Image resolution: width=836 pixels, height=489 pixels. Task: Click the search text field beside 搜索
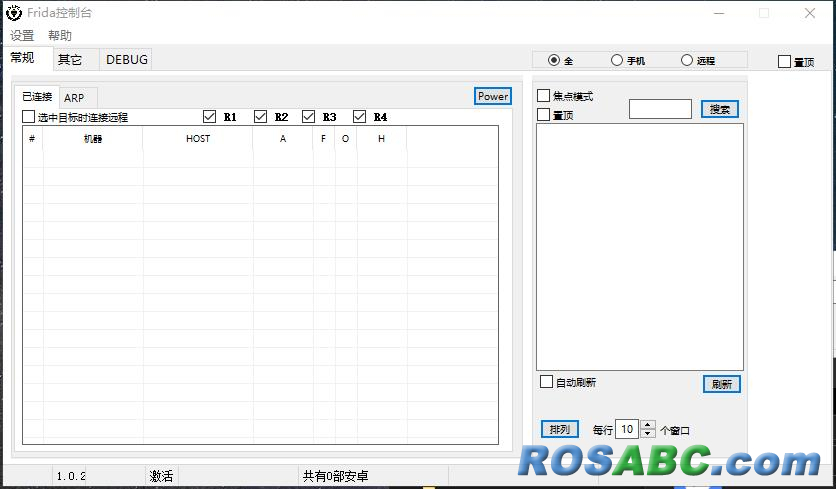(x=660, y=109)
